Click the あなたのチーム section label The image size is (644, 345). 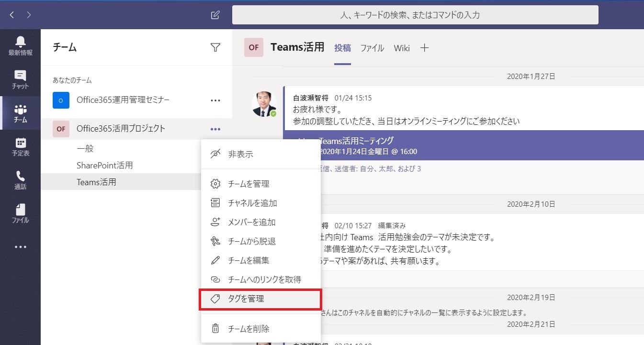click(72, 80)
